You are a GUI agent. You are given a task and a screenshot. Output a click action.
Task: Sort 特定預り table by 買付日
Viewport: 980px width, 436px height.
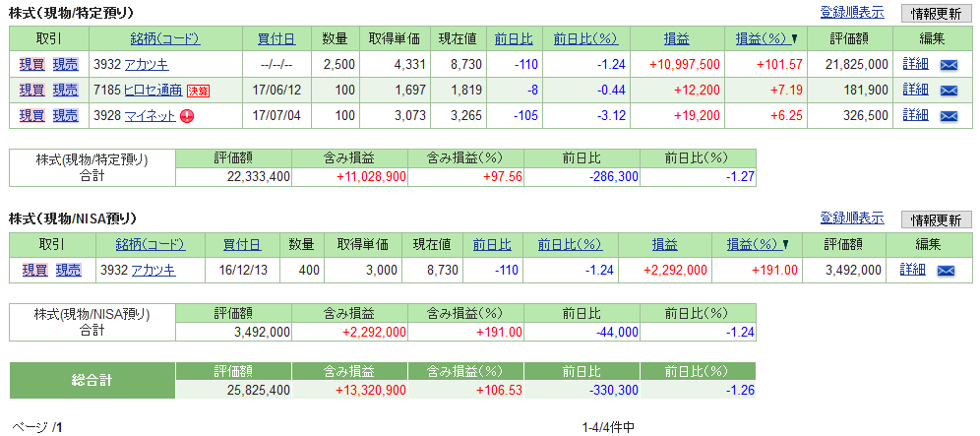coord(276,38)
